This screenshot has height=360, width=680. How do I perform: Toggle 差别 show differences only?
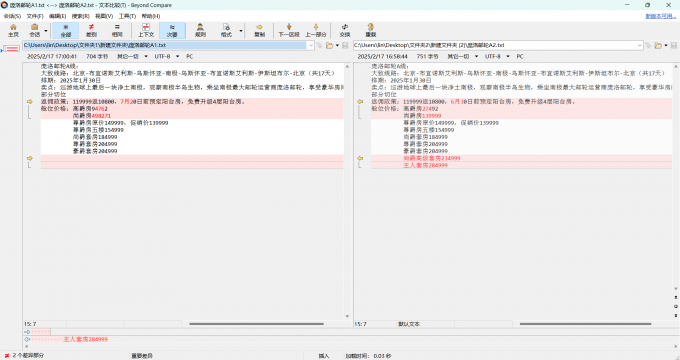[x=91, y=30]
